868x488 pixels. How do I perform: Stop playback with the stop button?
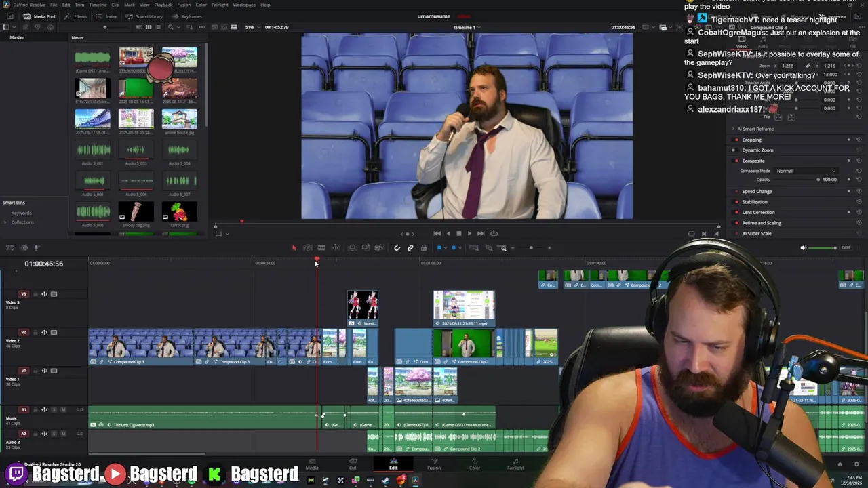458,234
